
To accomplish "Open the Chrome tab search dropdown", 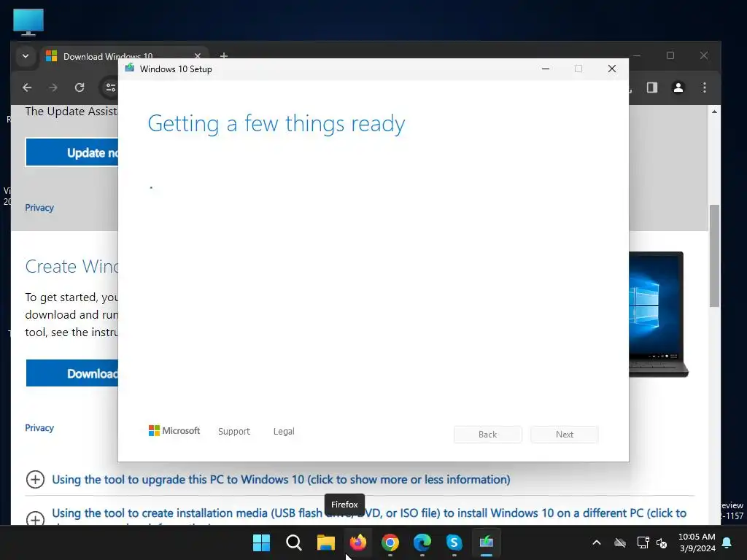I will point(26,56).
